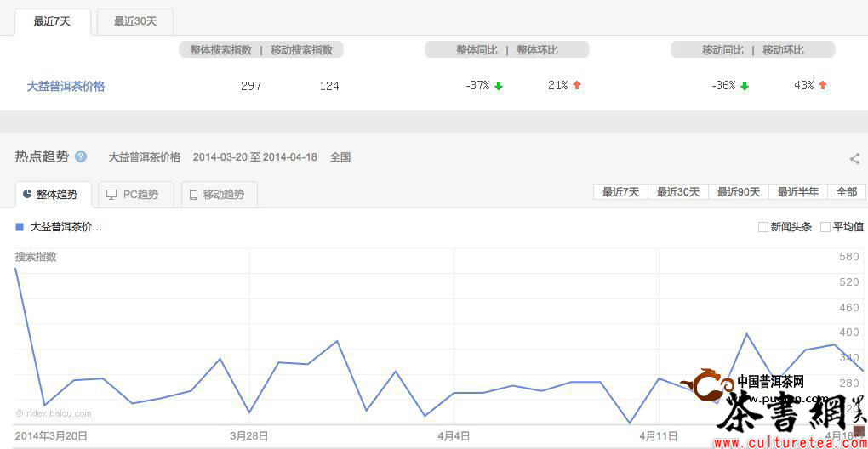Click the phone icon on 移动趋势 tab
The image size is (868, 449).
pyautogui.click(x=193, y=195)
